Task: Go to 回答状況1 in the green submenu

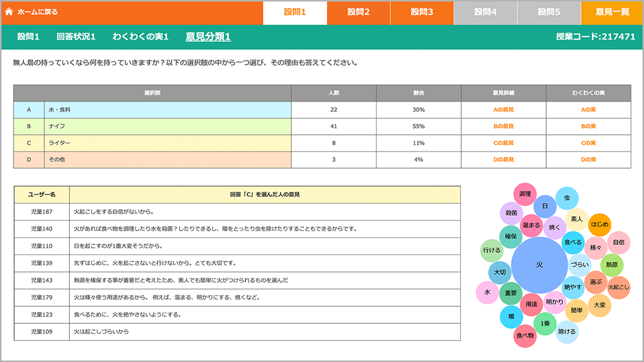Action: 76,37
